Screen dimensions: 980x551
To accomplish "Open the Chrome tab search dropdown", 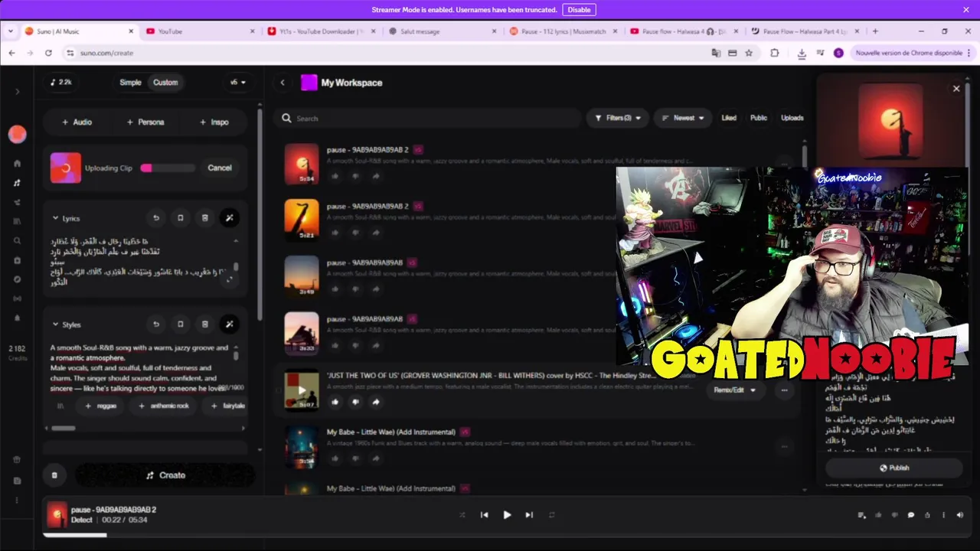I will click(11, 31).
